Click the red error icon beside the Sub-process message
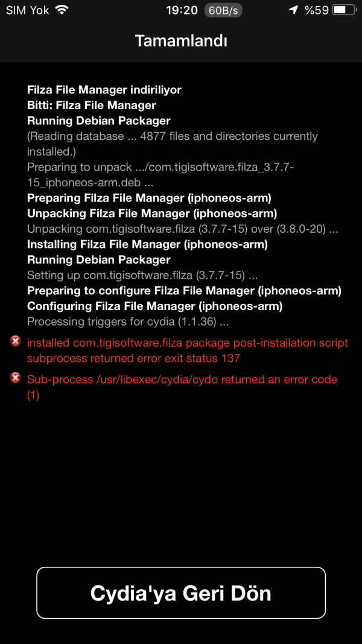 (15, 378)
